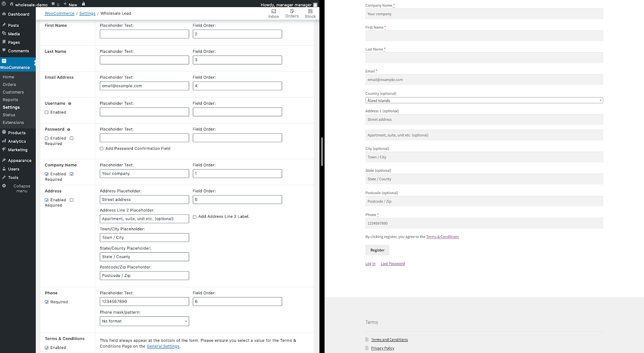Show help tip next to Username

(70, 103)
